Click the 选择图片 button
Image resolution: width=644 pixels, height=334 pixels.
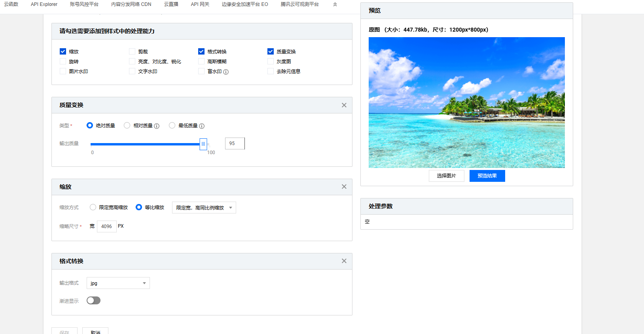point(447,176)
